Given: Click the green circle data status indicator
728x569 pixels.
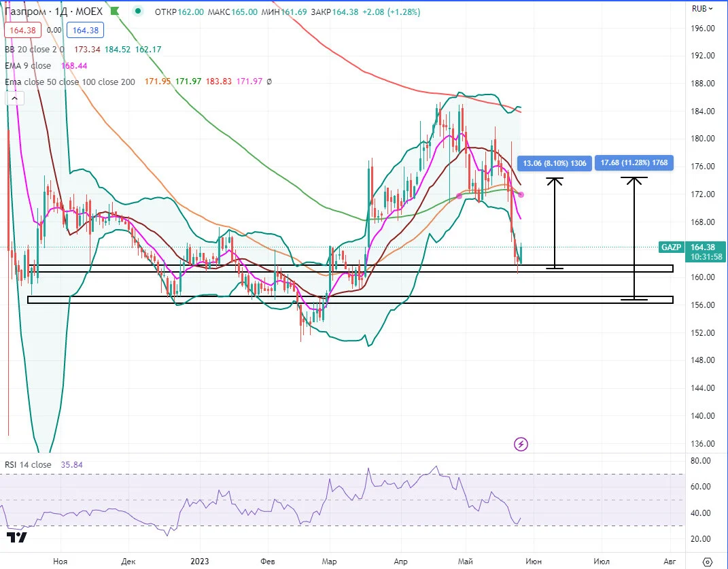Looking at the screenshot, I should coord(137,11).
